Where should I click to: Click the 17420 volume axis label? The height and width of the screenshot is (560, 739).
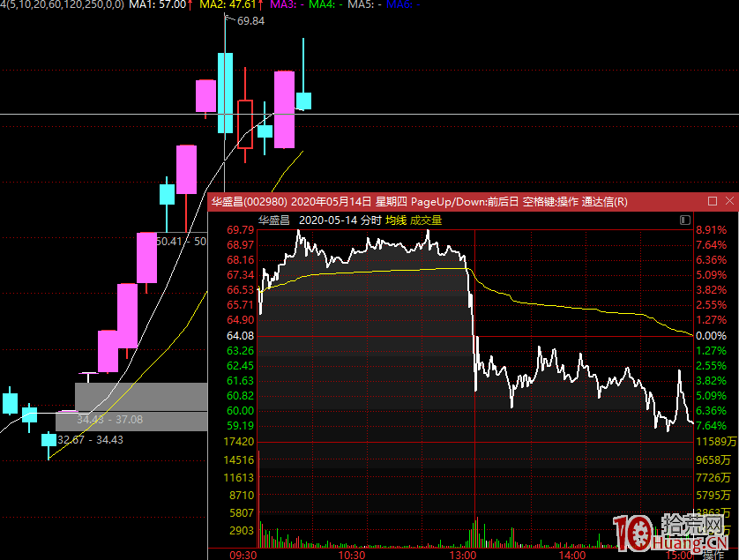point(238,442)
